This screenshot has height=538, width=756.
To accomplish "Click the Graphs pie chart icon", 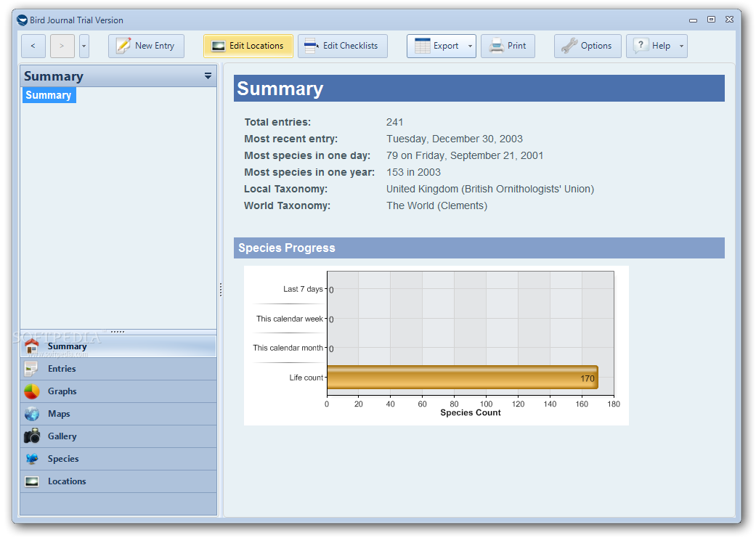I will [x=32, y=391].
